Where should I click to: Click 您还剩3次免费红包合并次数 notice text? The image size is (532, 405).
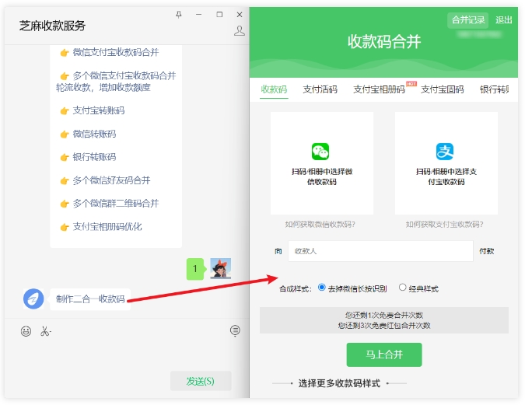(x=384, y=326)
